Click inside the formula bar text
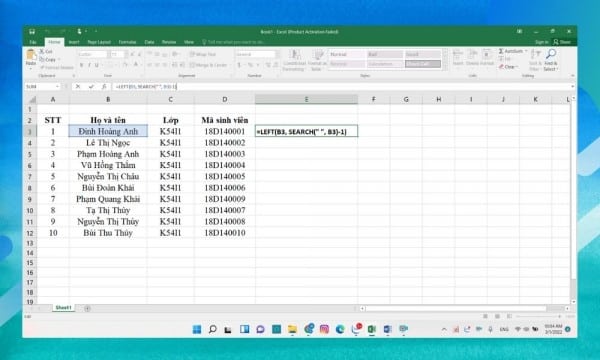The width and height of the screenshot is (600, 360). point(146,87)
